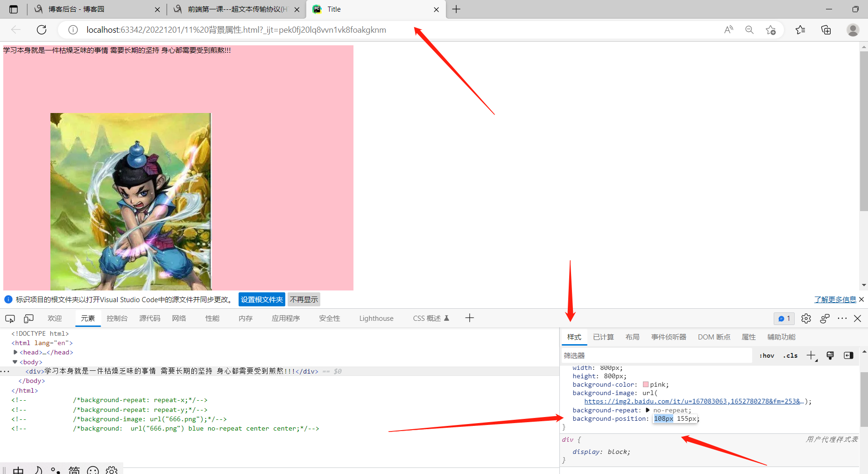The image size is (868, 474).
Task: Open the CSS 概述 tab
Action: (430, 318)
